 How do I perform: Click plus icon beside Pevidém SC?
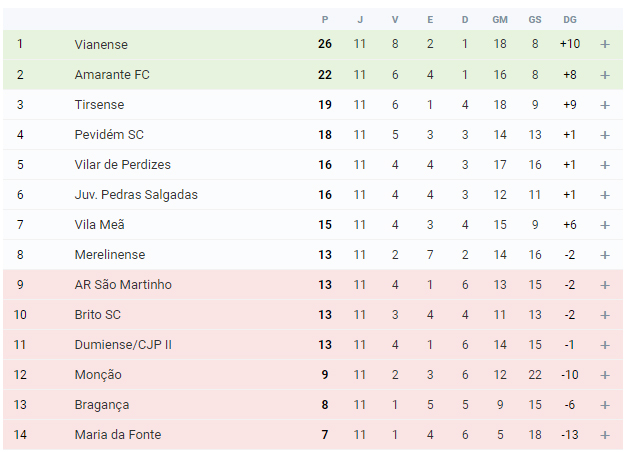605,135
